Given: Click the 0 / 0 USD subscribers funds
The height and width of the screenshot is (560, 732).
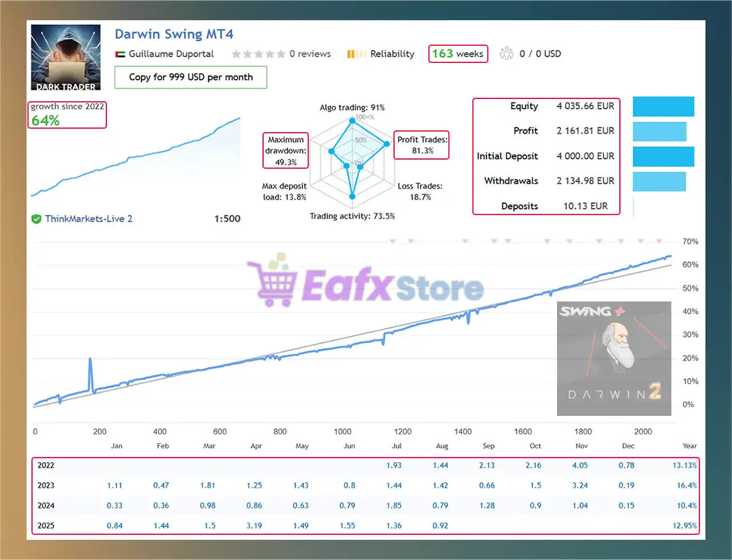Looking at the screenshot, I should coord(540,54).
